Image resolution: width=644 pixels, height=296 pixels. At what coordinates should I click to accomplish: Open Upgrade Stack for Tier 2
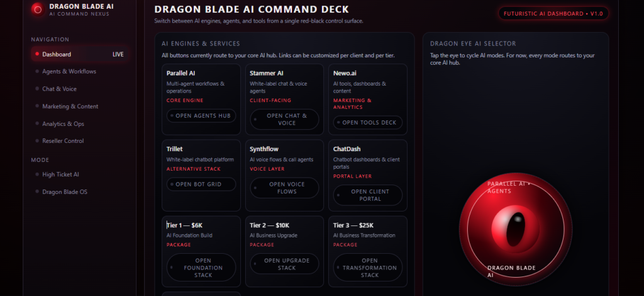point(285,264)
